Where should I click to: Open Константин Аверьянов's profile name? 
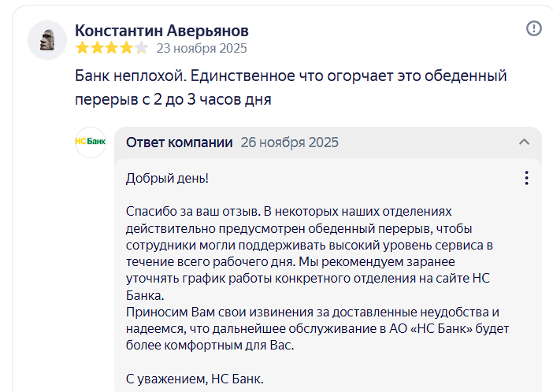pos(161,30)
